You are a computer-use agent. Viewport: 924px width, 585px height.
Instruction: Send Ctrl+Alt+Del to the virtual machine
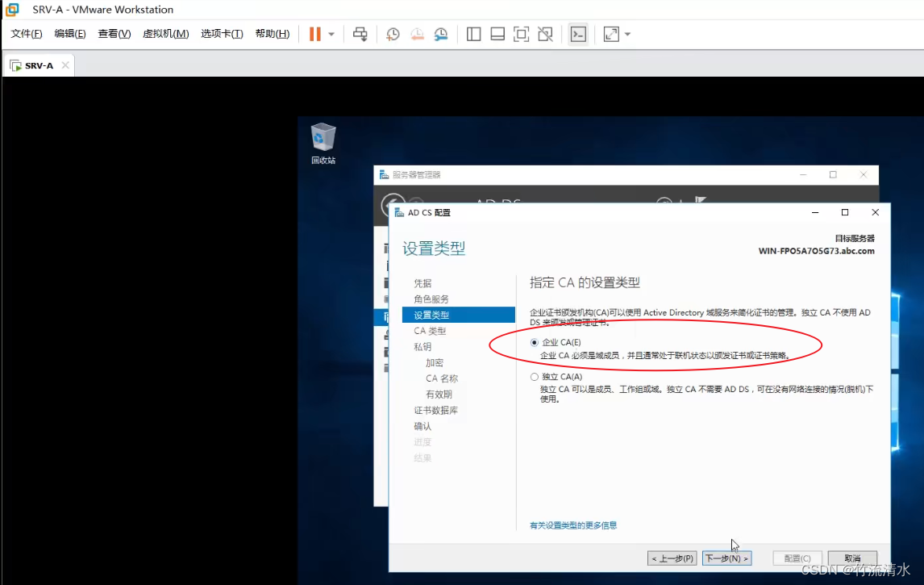point(360,34)
